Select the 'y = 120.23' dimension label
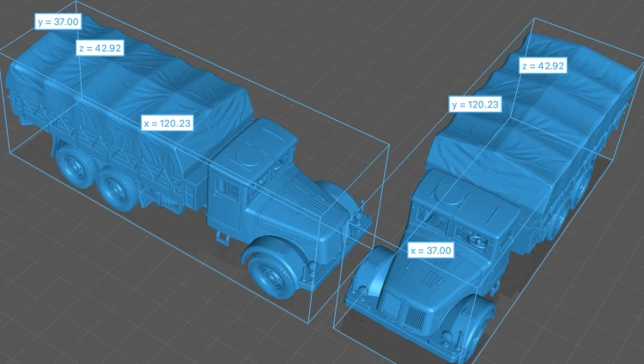The height and width of the screenshot is (364, 644). [x=475, y=105]
